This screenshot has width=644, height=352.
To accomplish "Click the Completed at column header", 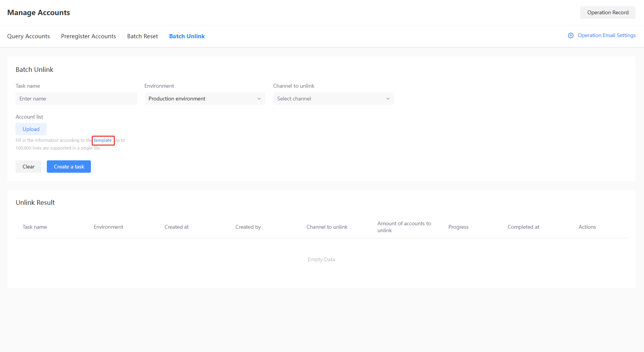I will [523, 227].
